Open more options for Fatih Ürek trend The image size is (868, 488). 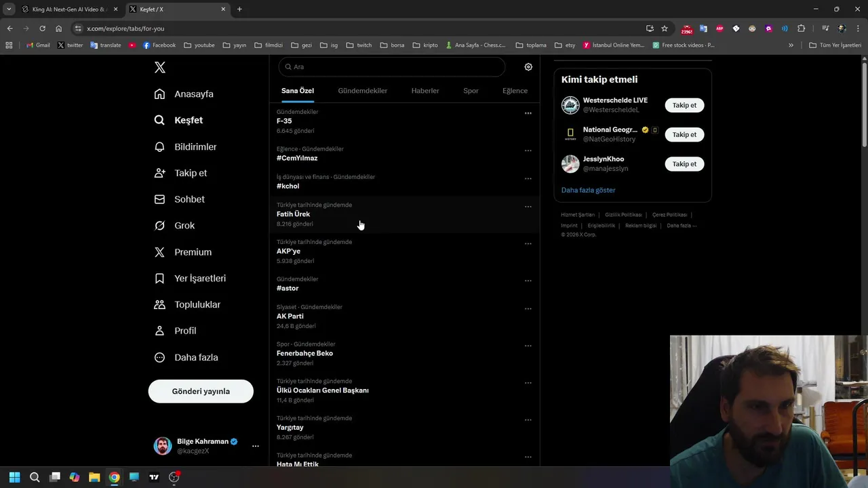[528, 206]
